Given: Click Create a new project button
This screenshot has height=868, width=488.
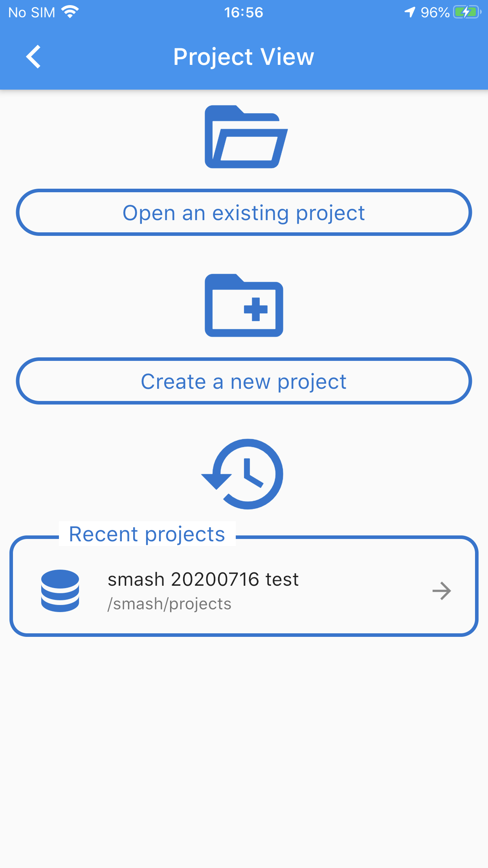Looking at the screenshot, I should tap(244, 381).
